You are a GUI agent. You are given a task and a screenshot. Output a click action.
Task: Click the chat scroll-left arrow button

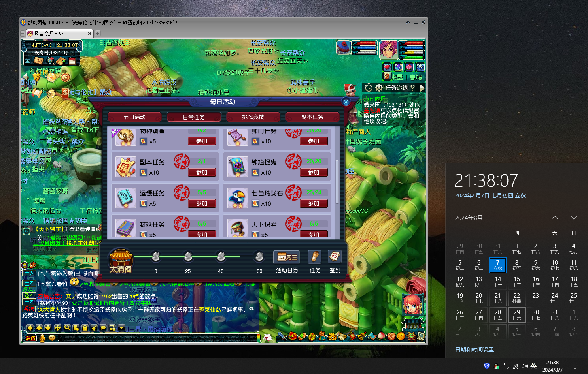point(30,327)
